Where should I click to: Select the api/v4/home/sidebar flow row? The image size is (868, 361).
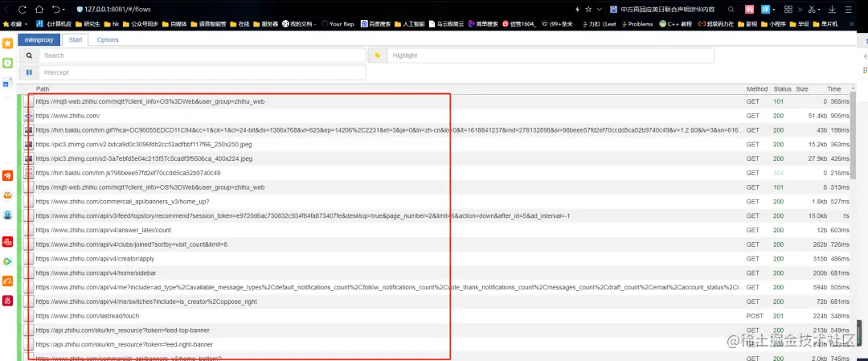pyautogui.click(x=434, y=273)
